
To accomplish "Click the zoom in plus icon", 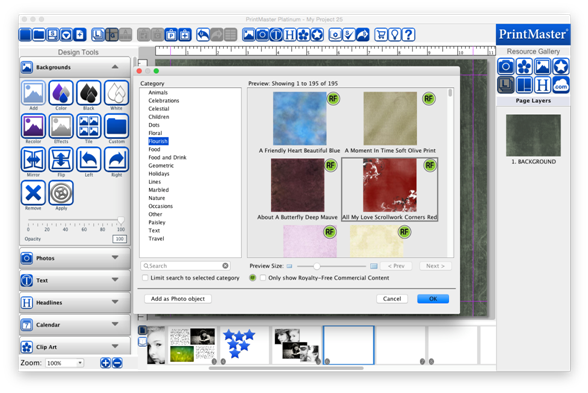I will [105, 363].
